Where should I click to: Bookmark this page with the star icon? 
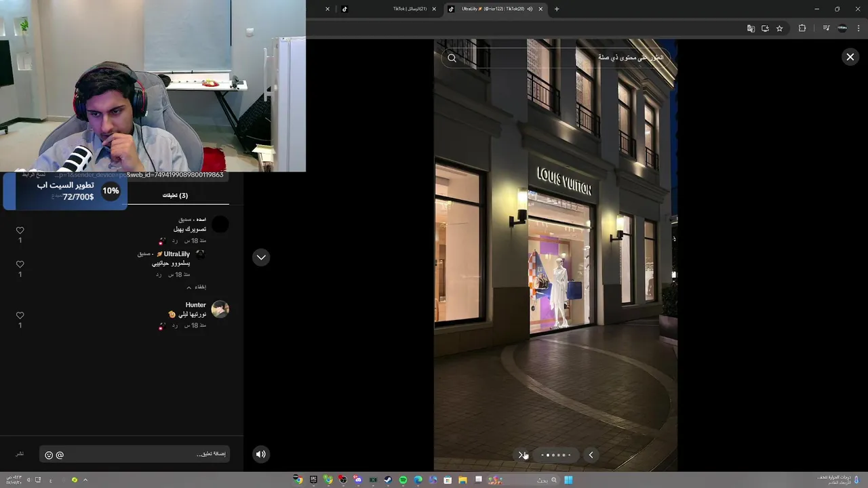tap(780, 28)
